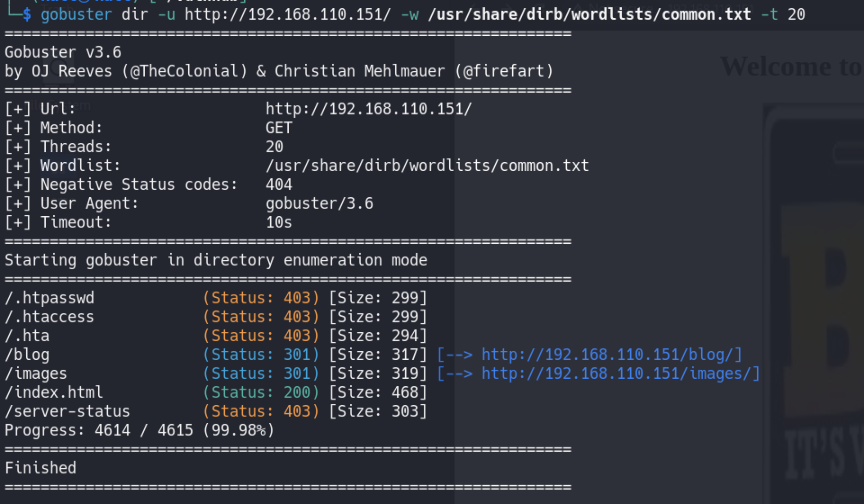Click Size: 294 on the /.hta row

pos(378,336)
